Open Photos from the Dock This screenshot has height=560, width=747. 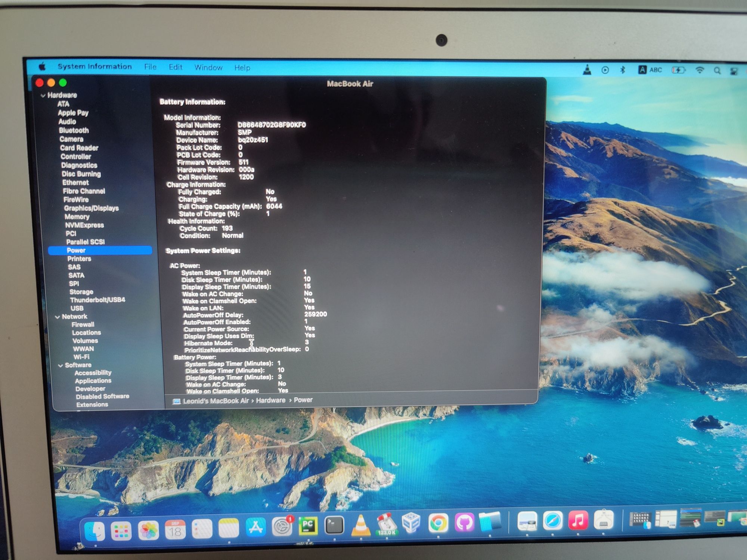coord(148,530)
